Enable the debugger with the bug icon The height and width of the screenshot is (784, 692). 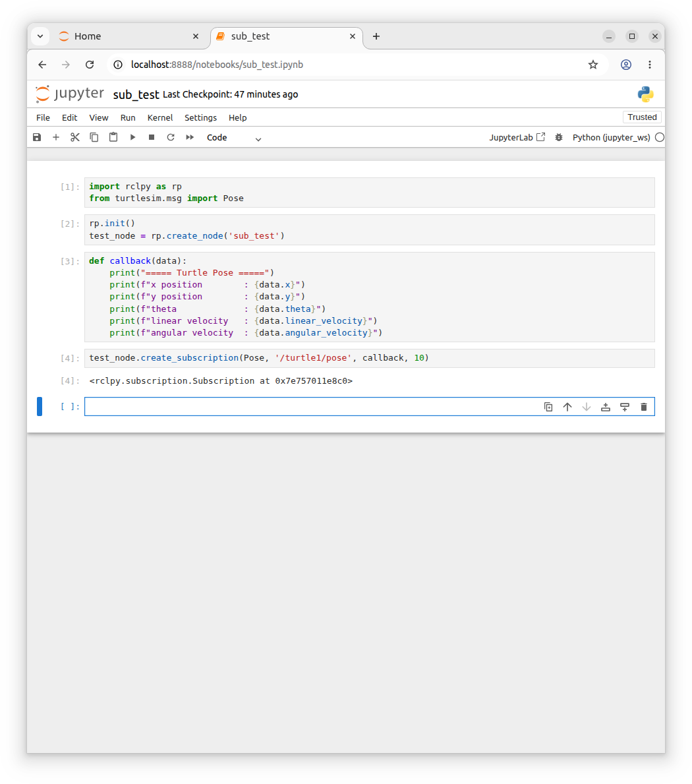point(559,137)
